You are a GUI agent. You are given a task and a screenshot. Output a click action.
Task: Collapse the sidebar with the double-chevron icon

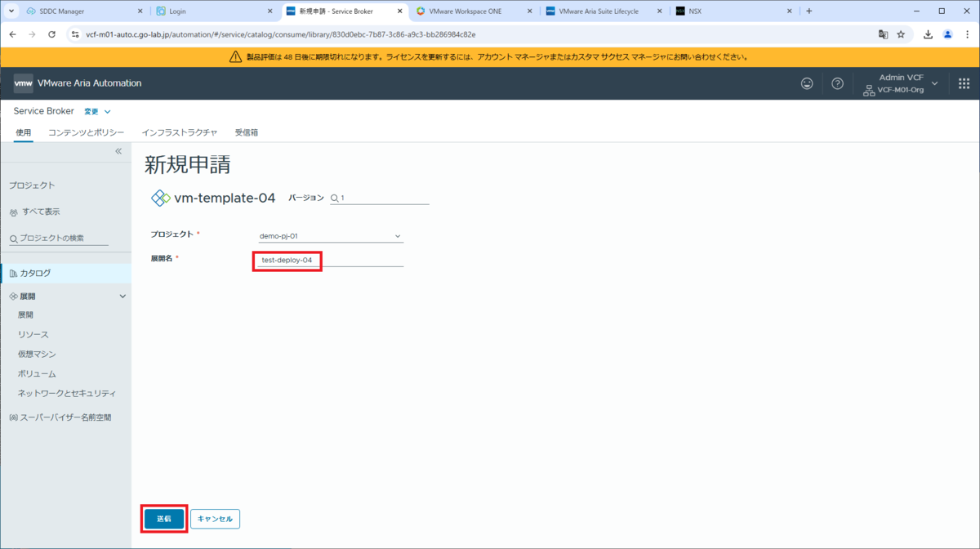pyautogui.click(x=118, y=151)
